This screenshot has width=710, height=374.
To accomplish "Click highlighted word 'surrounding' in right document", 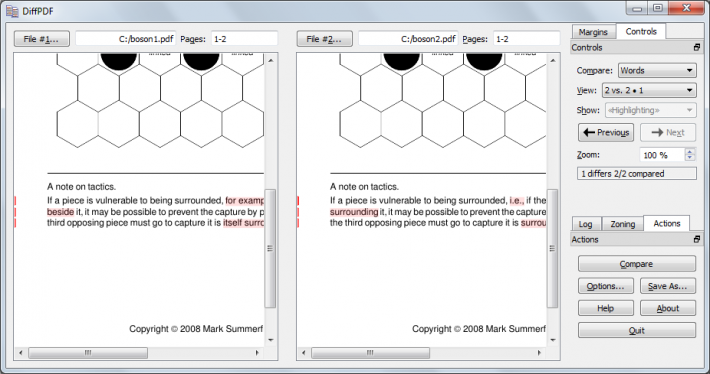I will pyautogui.click(x=354, y=212).
